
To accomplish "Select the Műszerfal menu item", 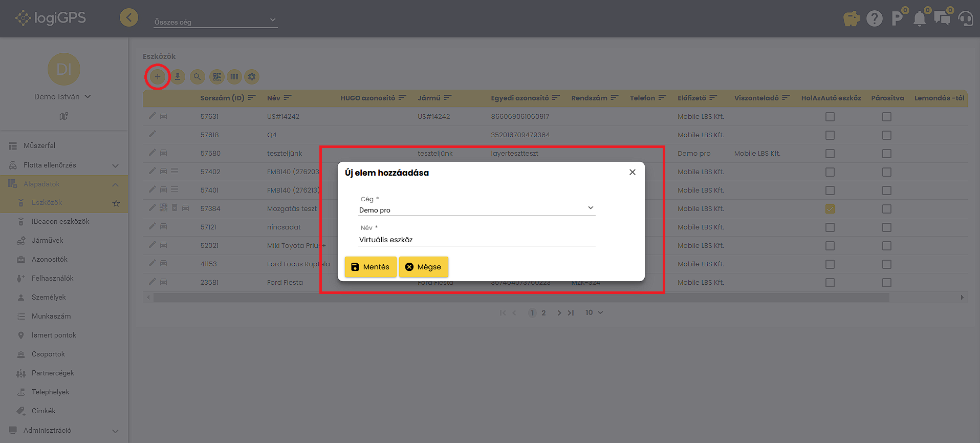I will pos(39,145).
